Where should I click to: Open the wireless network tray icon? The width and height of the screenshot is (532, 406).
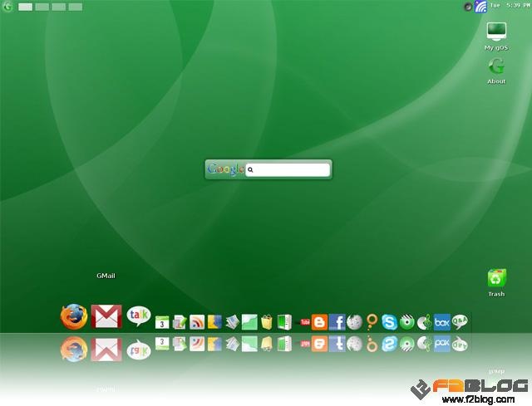click(x=480, y=7)
